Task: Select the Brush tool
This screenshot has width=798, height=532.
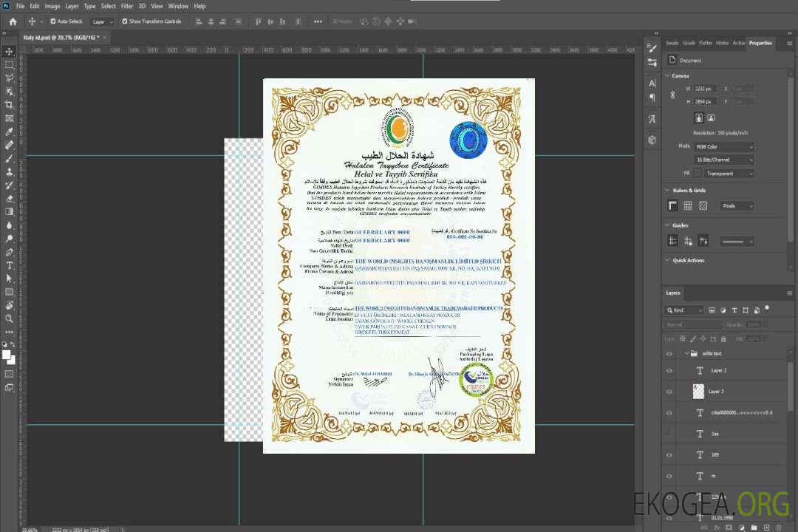Action: [9, 158]
